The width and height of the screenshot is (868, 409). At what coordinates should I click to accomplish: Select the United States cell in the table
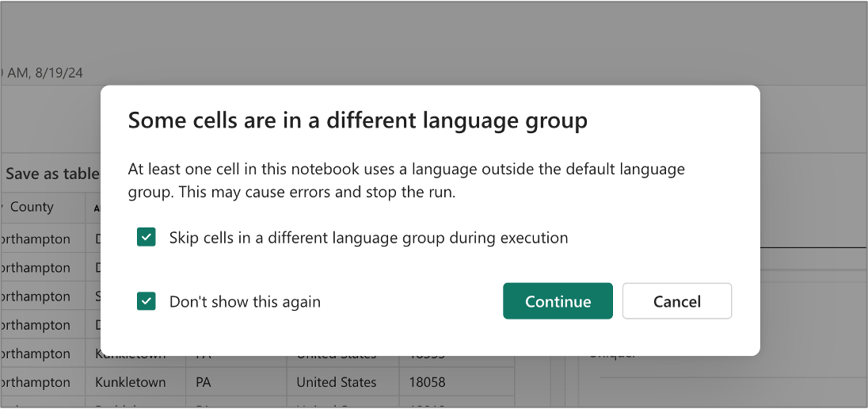pos(336,382)
